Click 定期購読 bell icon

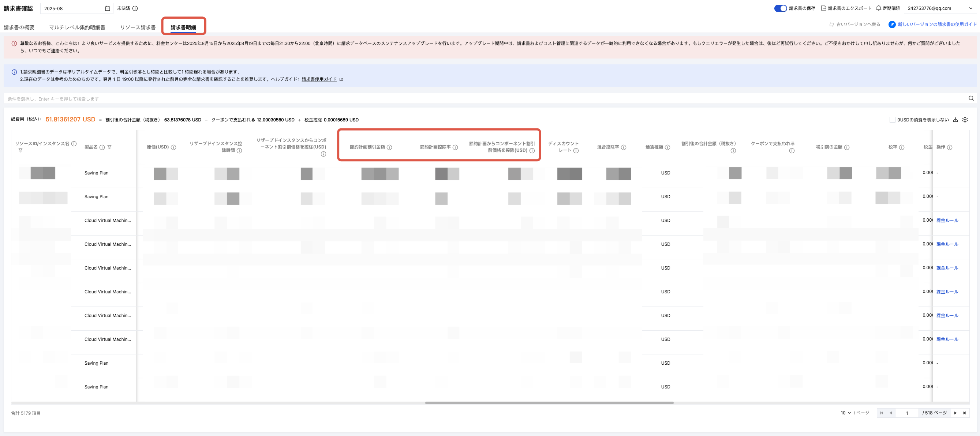click(x=878, y=8)
